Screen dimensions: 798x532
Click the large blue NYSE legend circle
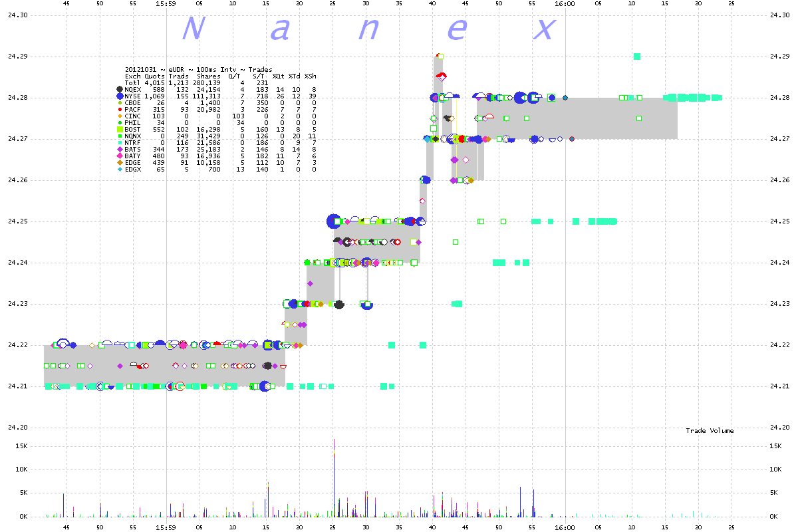coord(120,96)
